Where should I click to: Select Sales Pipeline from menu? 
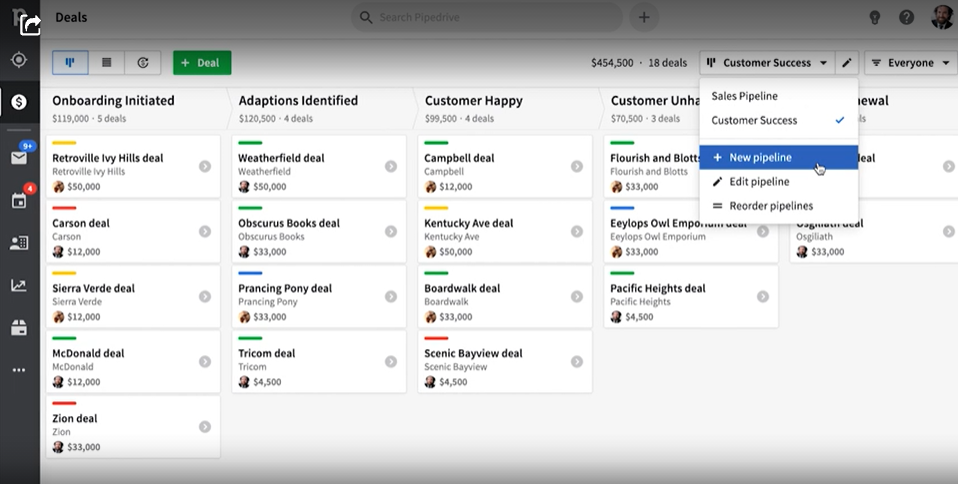(778, 96)
